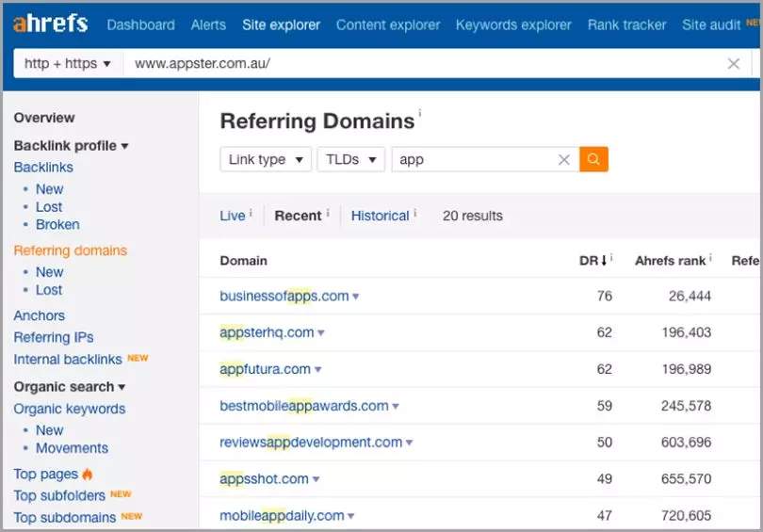
Task: Open Anchors in the sidebar
Action: tap(39, 315)
